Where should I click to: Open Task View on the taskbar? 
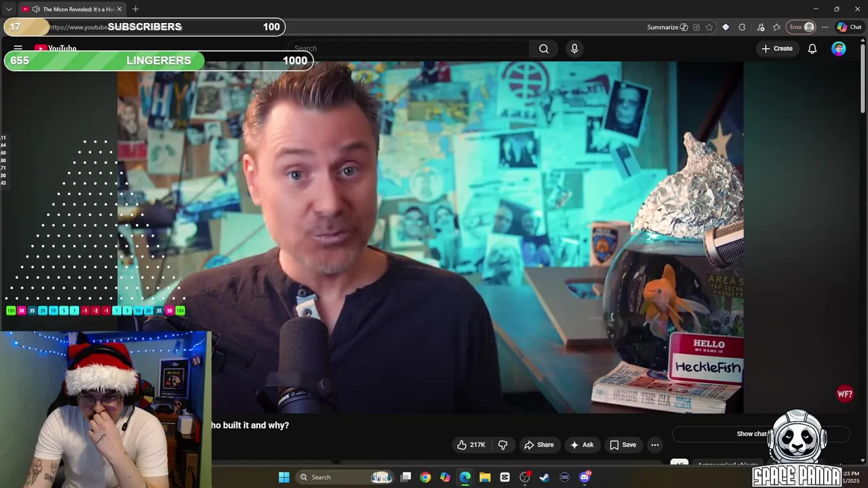[406, 477]
